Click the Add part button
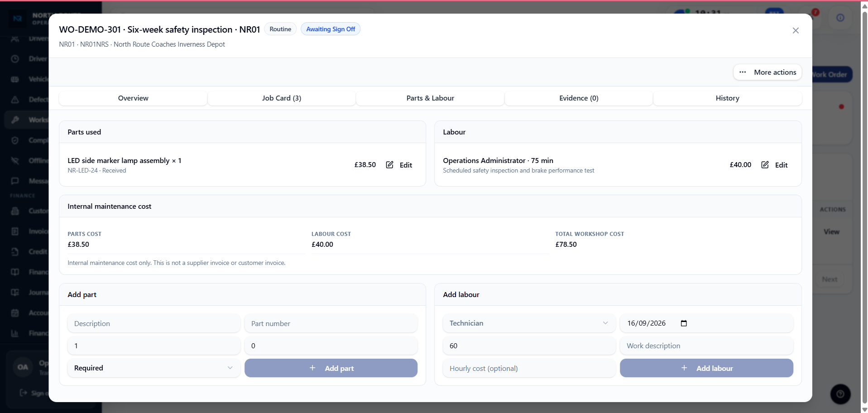Viewport: 868px width, 413px height. click(x=331, y=368)
